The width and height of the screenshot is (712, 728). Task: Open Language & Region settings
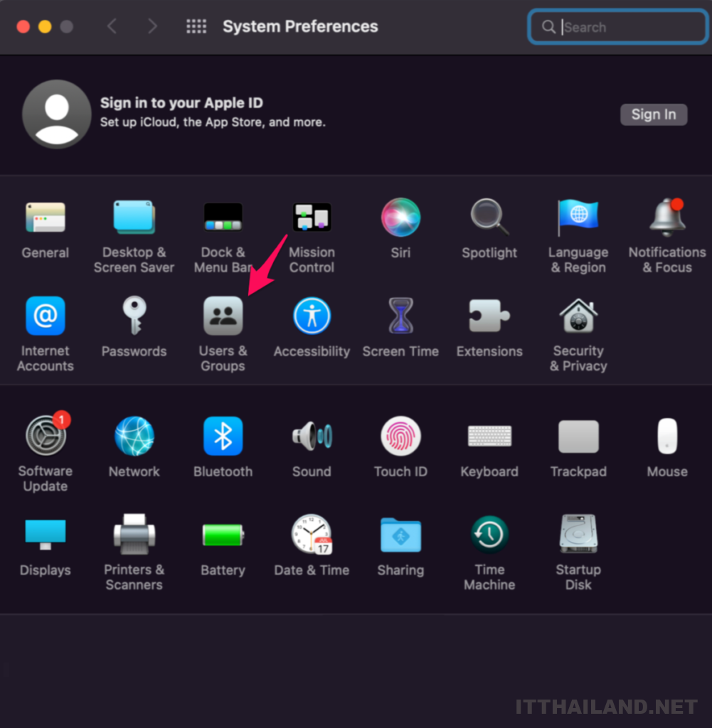click(x=578, y=218)
